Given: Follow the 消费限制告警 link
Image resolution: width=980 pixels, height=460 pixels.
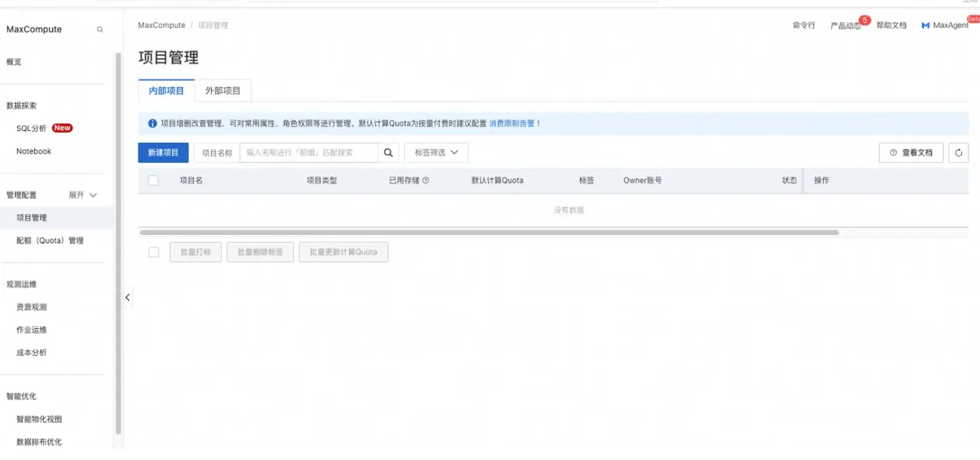Looking at the screenshot, I should pos(515,123).
